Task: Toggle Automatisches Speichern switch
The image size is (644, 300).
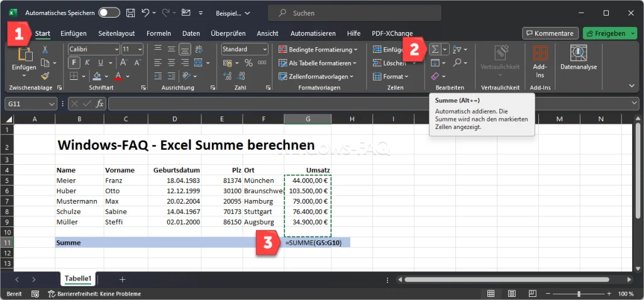Action: pos(109,13)
